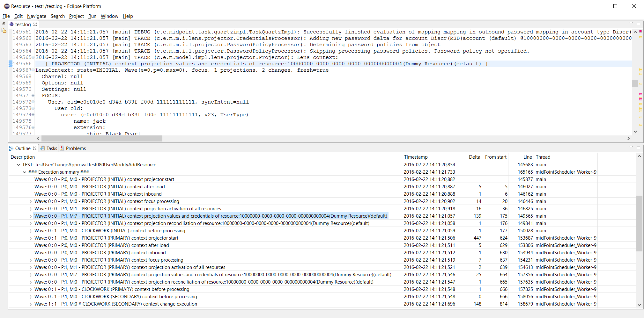Viewport: 644px width, 318px height.
Task: Collapse the fold at line 149567
Action: pos(33,70)
